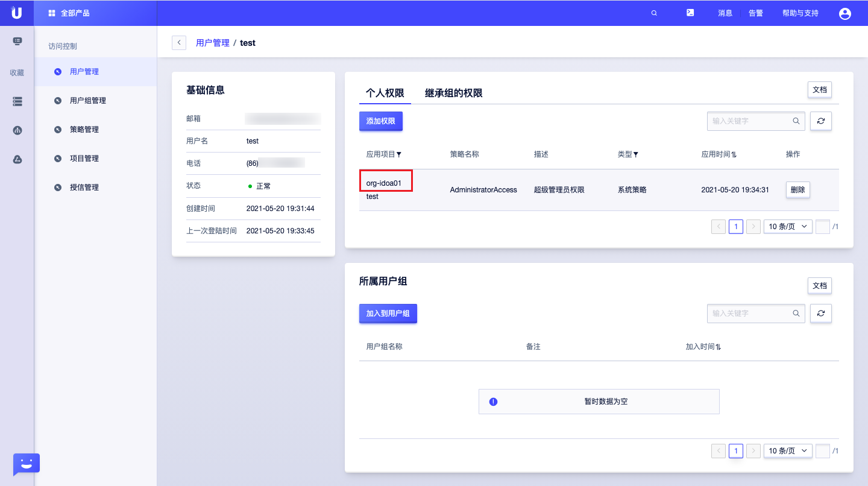
Task: Click the permissions keyword search field
Action: (x=750, y=121)
